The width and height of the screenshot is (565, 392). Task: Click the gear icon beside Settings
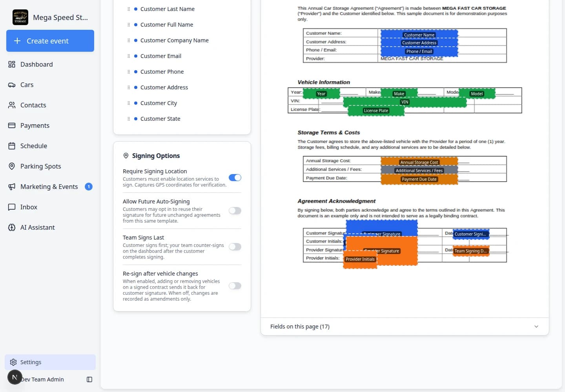pos(13,362)
